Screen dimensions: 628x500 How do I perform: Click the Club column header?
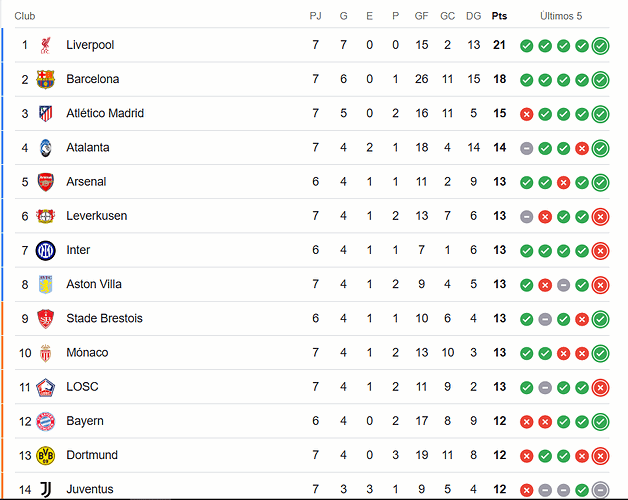[25, 16]
